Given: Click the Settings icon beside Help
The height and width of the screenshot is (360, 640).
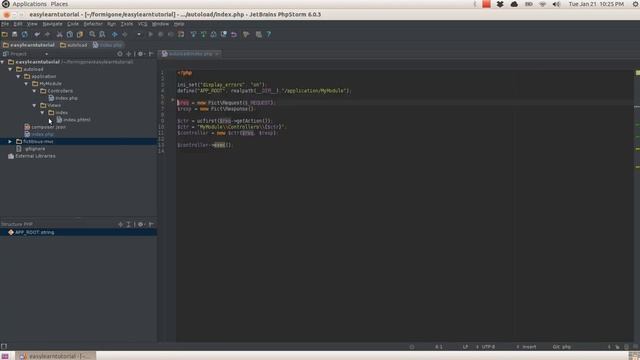Looking at the screenshot, I should [x=259, y=34].
